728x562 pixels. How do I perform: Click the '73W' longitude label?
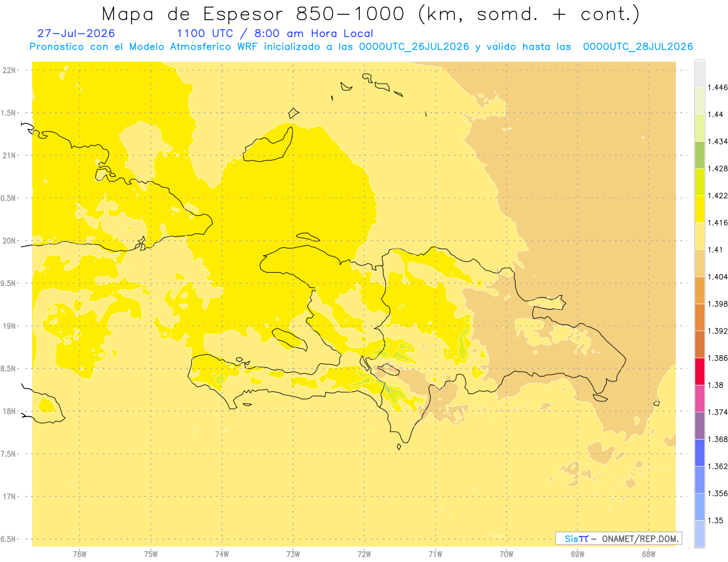click(293, 554)
